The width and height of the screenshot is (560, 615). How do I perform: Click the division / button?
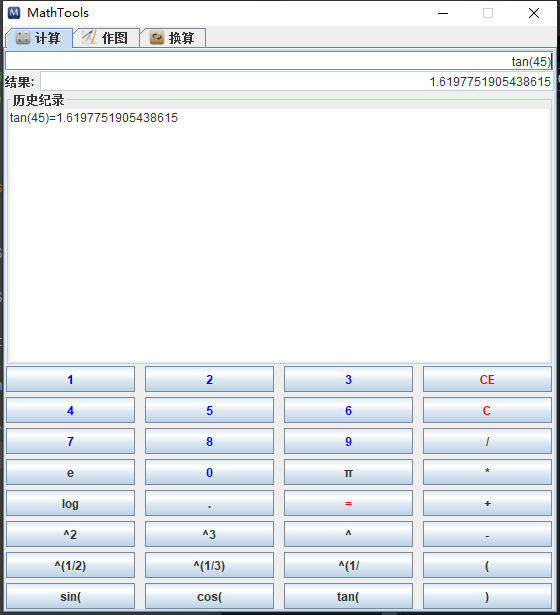click(487, 441)
